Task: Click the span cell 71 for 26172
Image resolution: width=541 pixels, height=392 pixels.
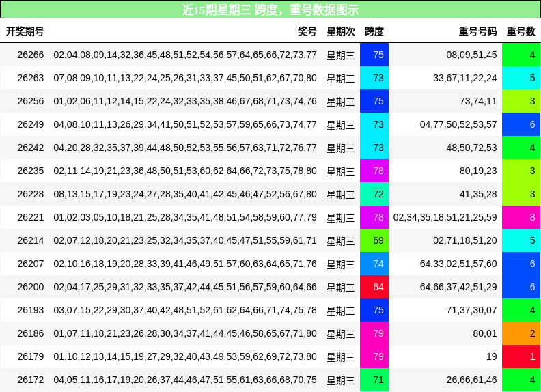Action: click(374, 380)
